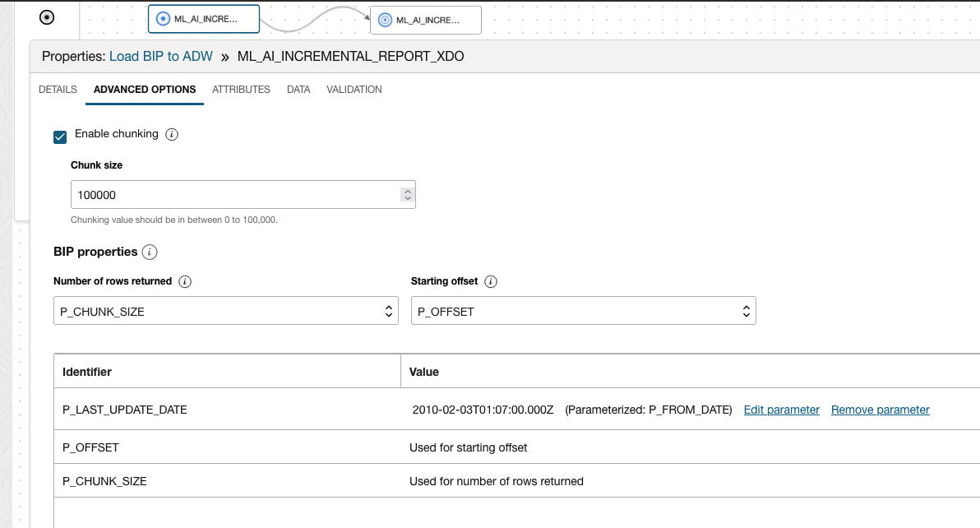Increment Chunk size using the up stepper arrow
The height and width of the screenshot is (528, 980).
(x=407, y=190)
